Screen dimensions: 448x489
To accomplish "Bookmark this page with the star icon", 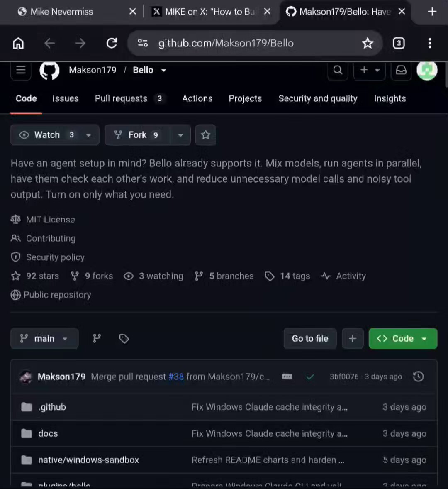I will click(x=368, y=43).
